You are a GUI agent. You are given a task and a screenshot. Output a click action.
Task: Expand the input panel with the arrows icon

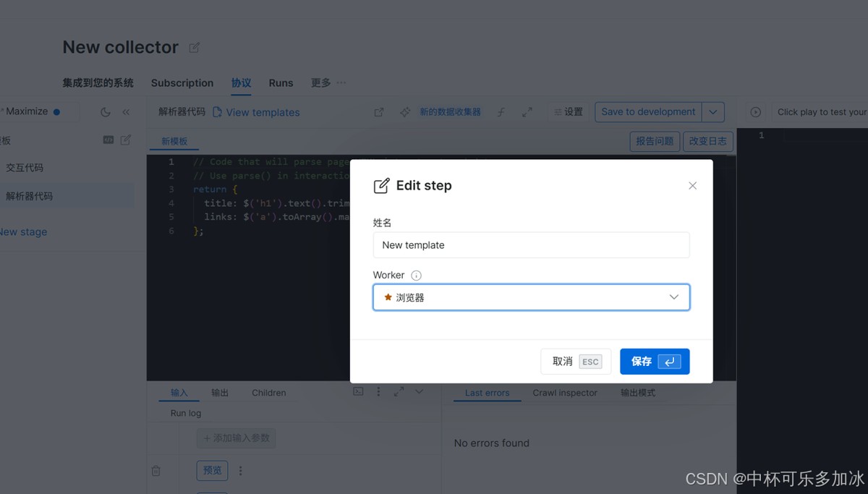coord(399,391)
